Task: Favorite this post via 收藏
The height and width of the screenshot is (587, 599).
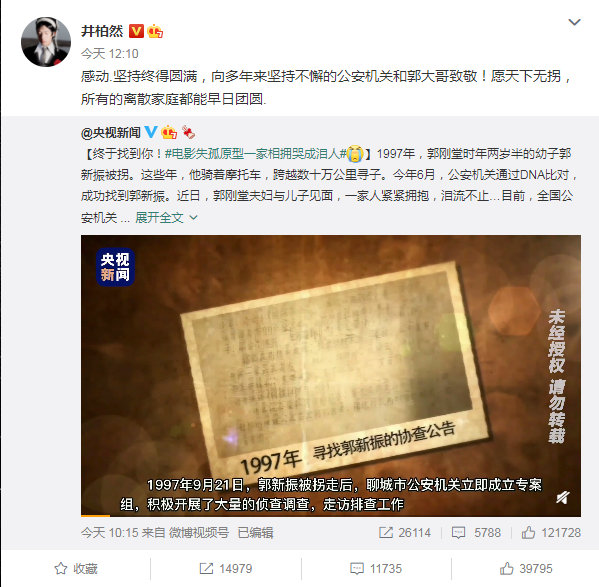Action: point(76,569)
